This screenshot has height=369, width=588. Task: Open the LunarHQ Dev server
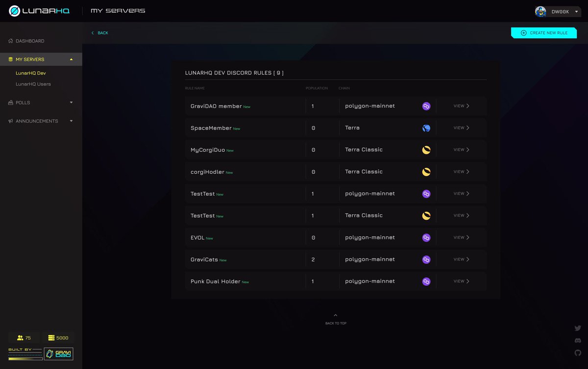[30, 73]
